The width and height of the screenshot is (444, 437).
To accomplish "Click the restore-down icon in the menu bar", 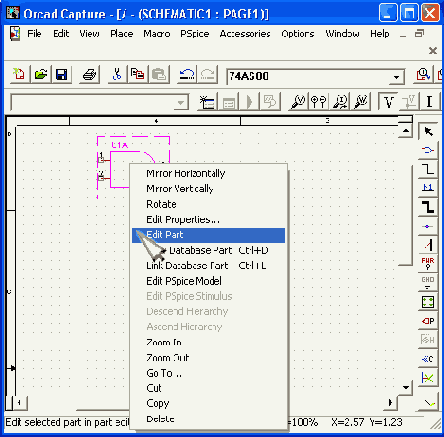I will tap(419, 33).
